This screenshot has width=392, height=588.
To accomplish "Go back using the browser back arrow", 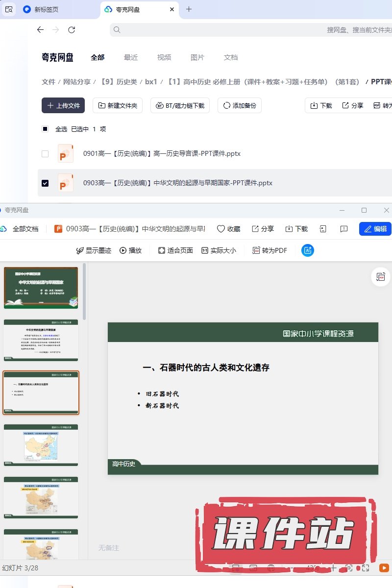I will (40, 30).
